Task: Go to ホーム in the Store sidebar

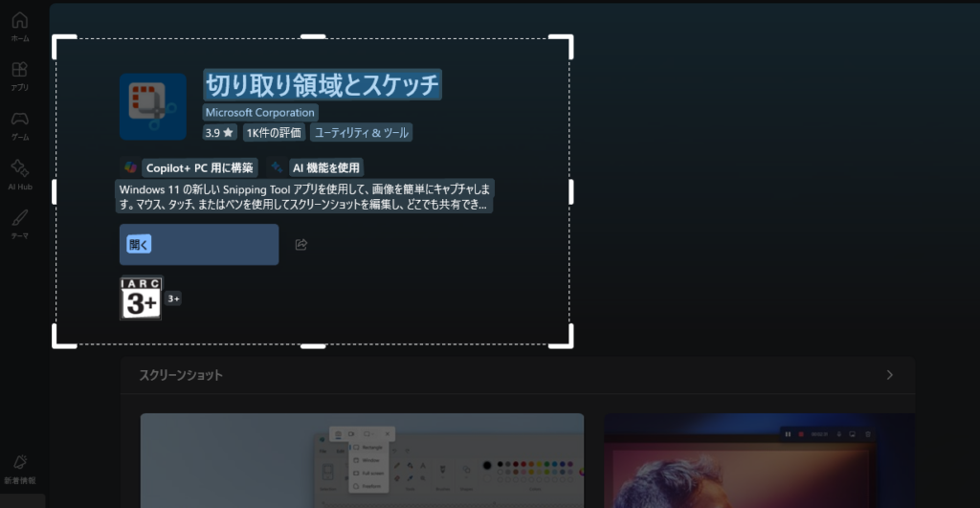Action: point(20,27)
